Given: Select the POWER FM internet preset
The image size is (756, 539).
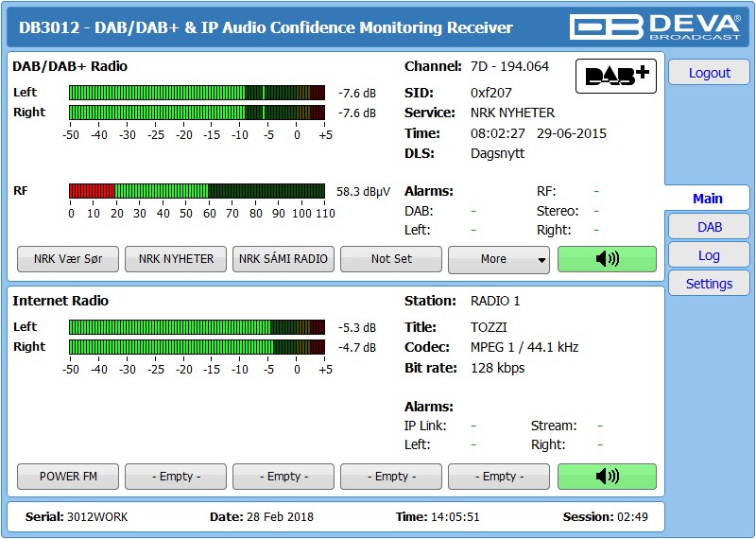Looking at the screenshot, I should [68, 477].
